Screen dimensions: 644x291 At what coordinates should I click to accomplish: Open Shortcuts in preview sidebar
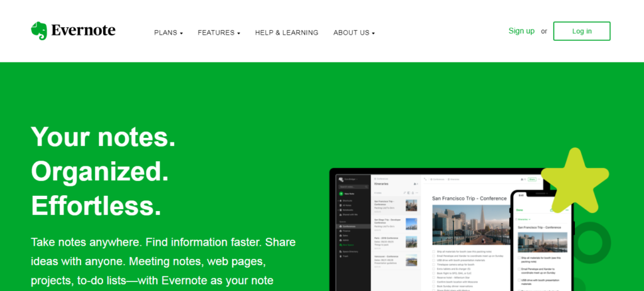click(347, 200)
